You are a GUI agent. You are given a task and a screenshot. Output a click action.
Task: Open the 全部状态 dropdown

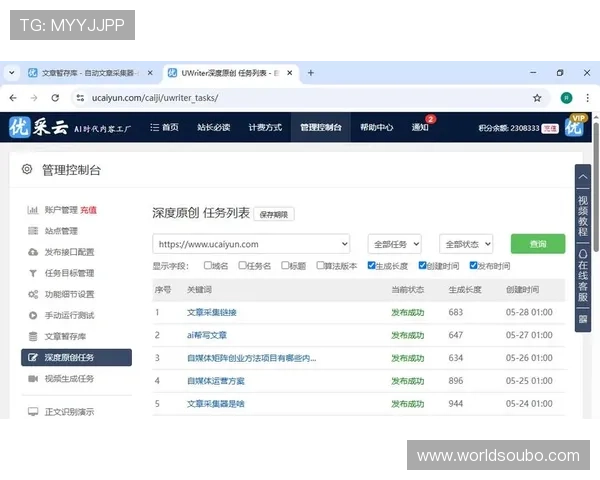click(466, 244)
